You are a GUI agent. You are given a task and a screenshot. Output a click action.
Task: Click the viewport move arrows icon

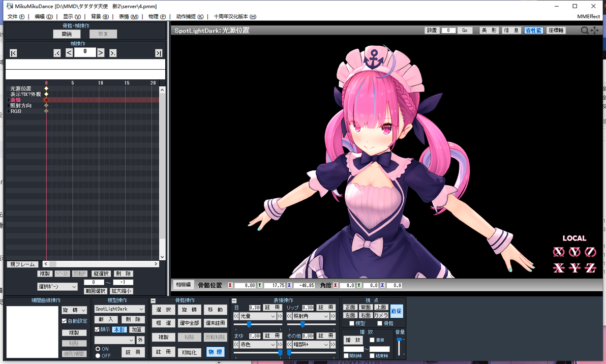point(594,30)
